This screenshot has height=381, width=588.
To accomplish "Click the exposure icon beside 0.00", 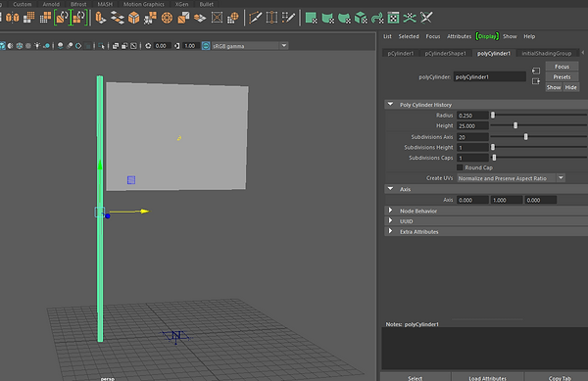I will coord(148,46).
